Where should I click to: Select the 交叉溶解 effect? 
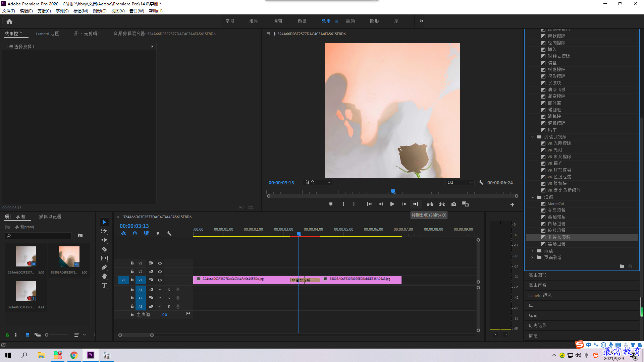[x=556, y=210]
